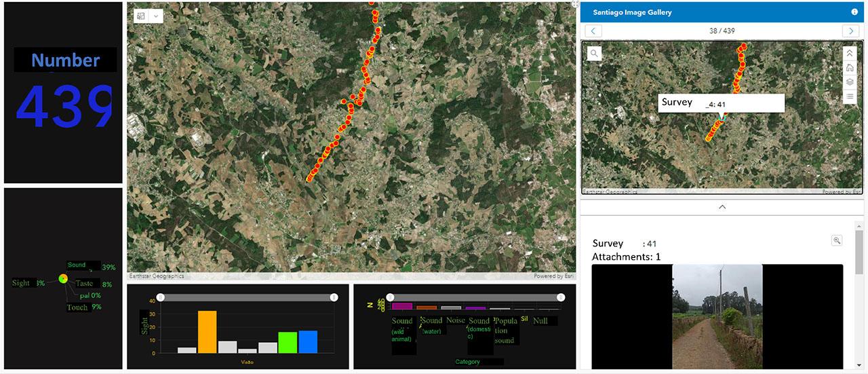The image size is (868, 374).
Task: Collapse the gallery map tools with double chevron
Action: tap(850, 53)
